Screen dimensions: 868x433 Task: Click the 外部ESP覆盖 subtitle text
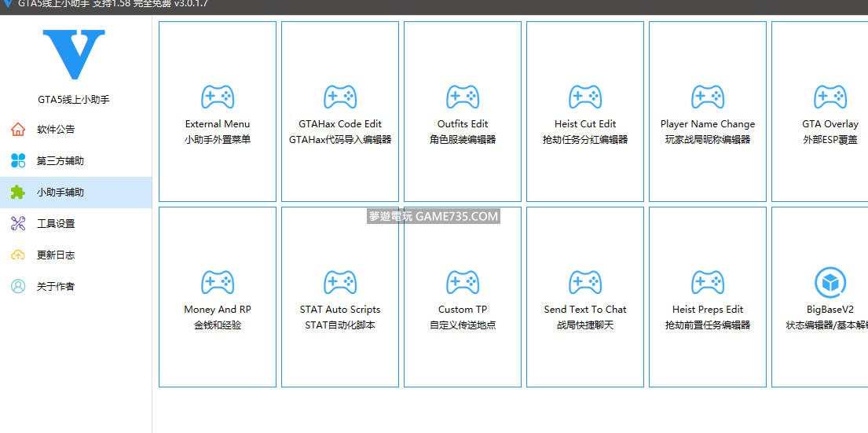tap(830, 140)
